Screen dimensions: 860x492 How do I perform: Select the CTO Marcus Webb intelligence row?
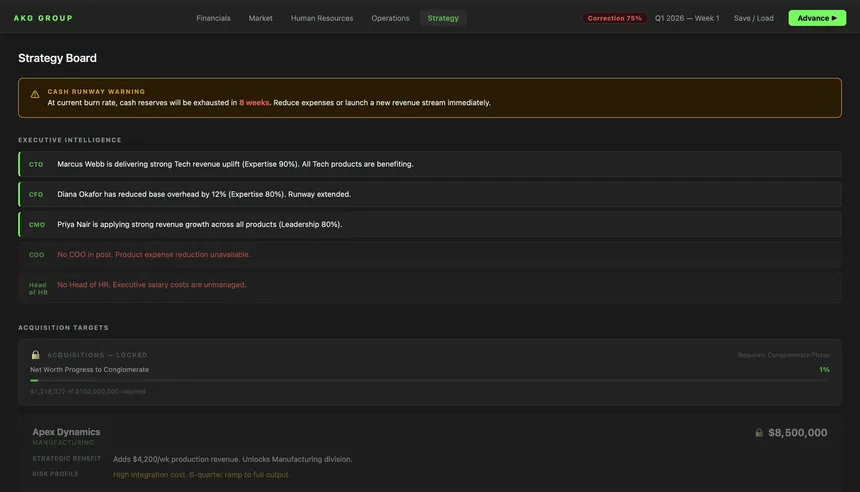[430, 164]
